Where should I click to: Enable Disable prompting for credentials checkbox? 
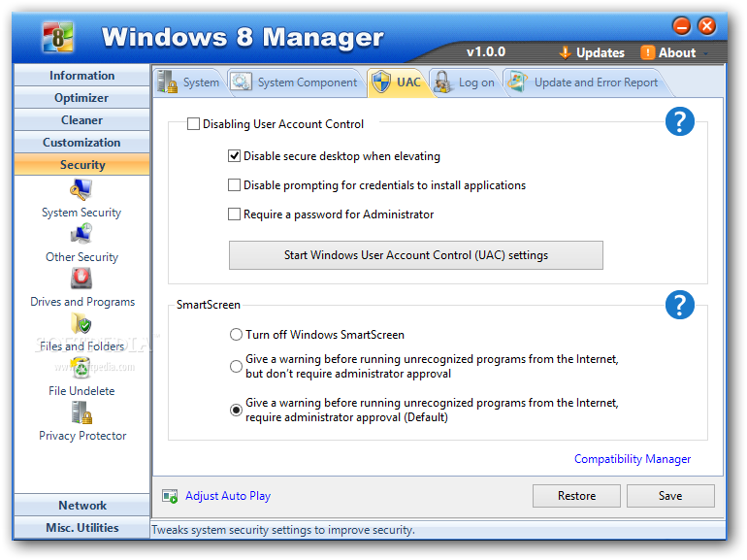point(234,185)
